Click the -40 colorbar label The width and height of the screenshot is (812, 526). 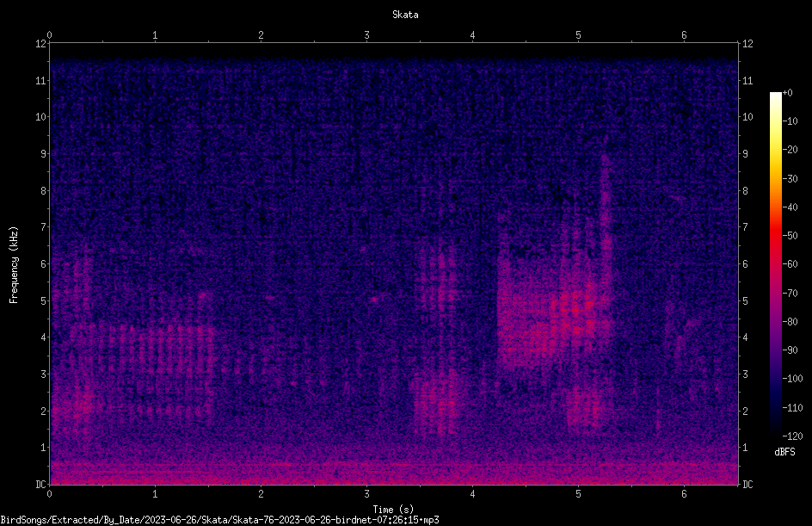[x=790, y=207]
